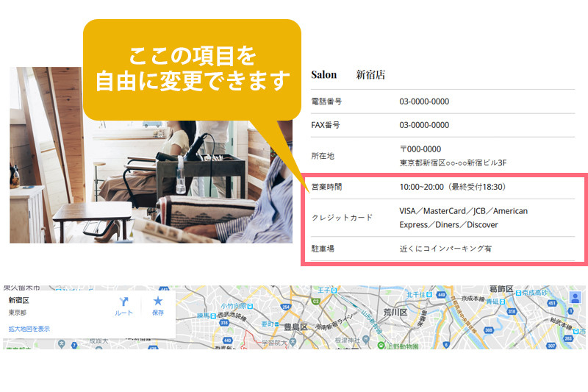The height and width of the screenshot is (392, 588).
Task: Open the 拡大地図を表示 link
Action: 29,329
